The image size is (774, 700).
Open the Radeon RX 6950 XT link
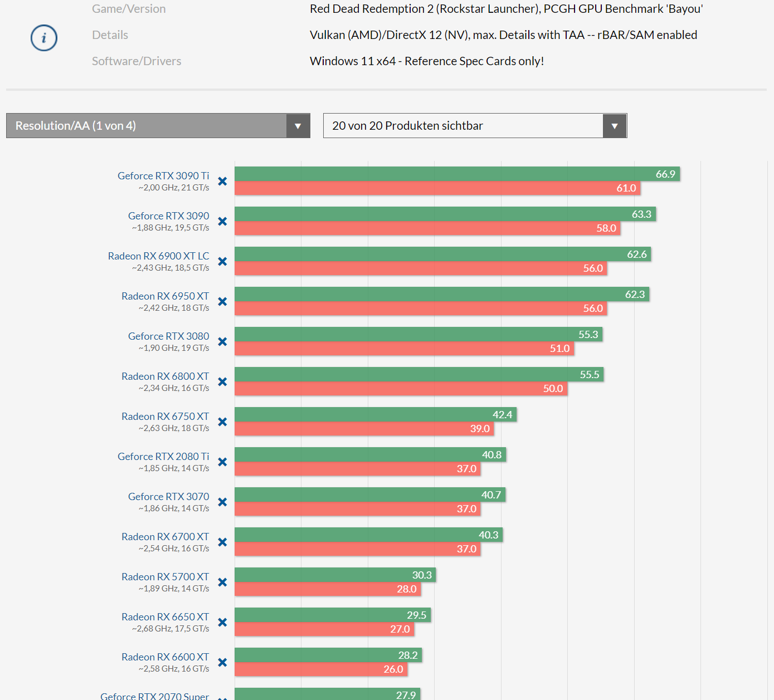[165, 296]
